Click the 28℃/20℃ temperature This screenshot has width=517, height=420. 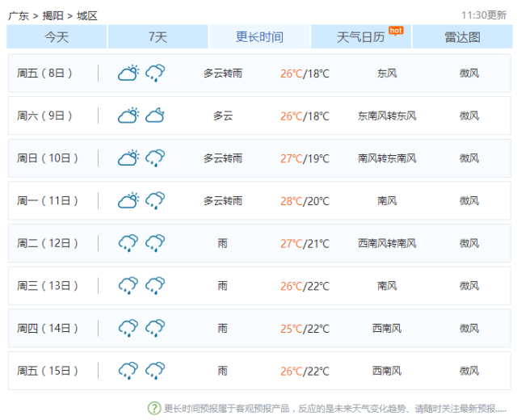pos(305,201)
